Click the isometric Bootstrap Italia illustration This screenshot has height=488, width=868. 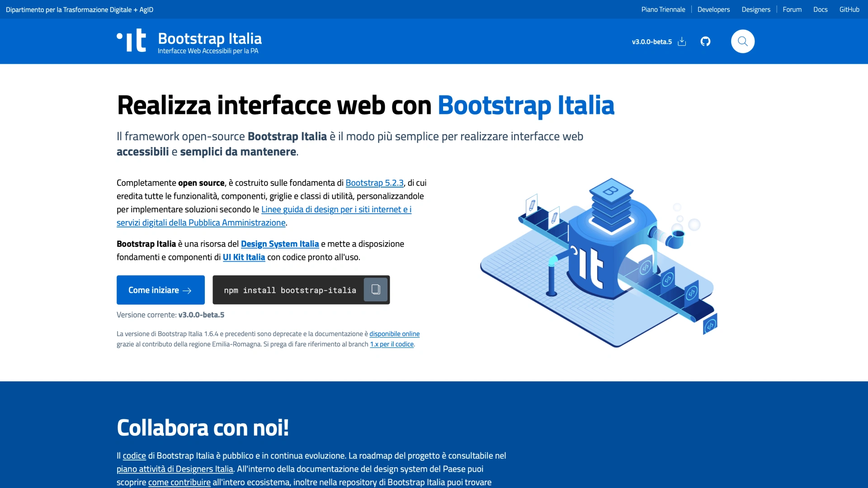pyautogui.click(x=599, y=263)
